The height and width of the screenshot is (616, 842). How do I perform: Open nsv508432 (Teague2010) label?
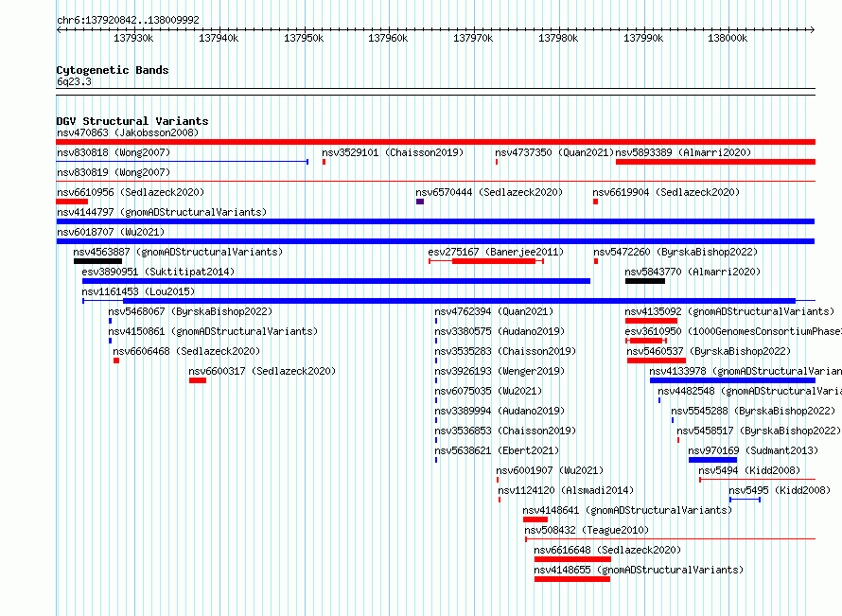pyautogui.click(x=587, y=530)
